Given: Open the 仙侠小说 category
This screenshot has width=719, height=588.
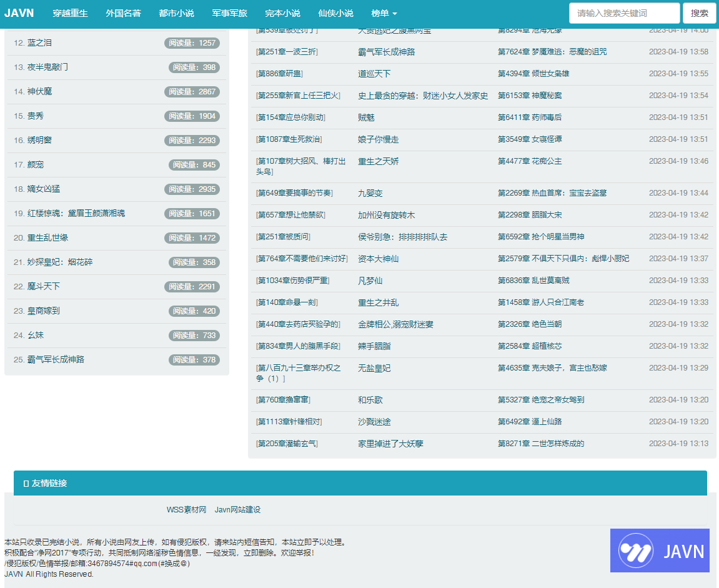Looking at the screenshot, I should (336, 13).
